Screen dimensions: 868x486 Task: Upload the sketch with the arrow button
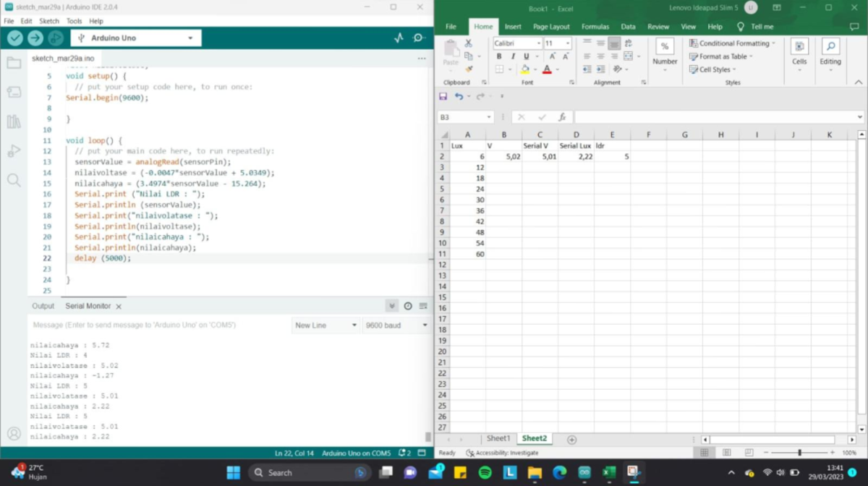[x=35, y=38]
